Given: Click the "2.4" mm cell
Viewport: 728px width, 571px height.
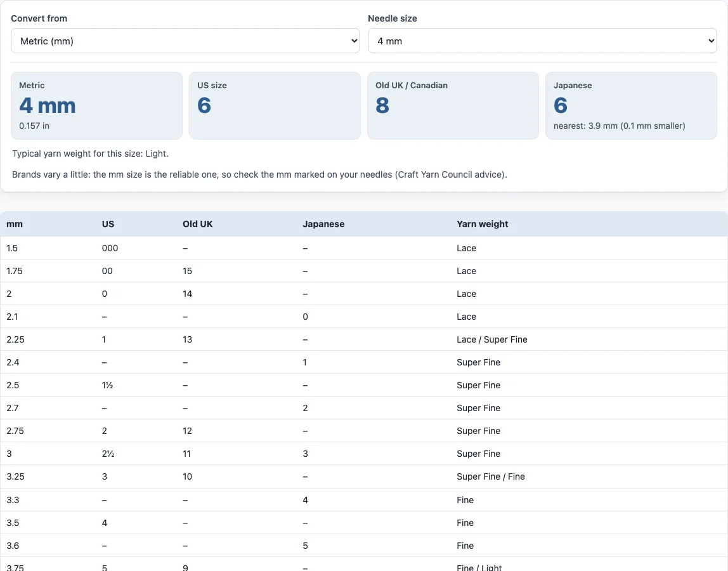Looking at the screenshot, I should click(13, 362).
